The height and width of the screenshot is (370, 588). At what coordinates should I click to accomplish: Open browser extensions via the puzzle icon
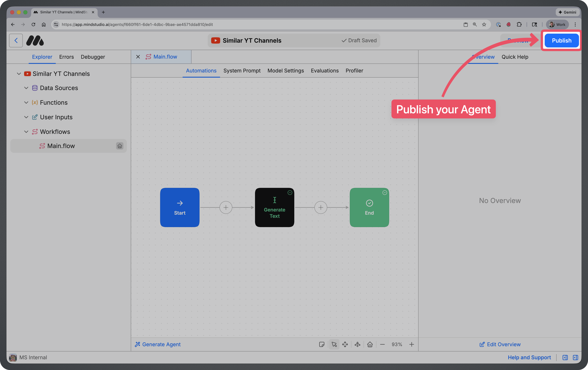click(519, 24)
